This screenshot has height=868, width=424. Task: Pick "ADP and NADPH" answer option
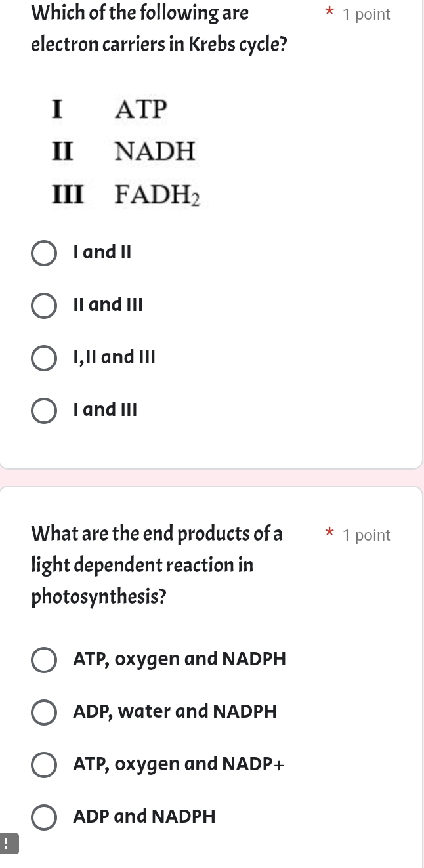pos(44,817)
